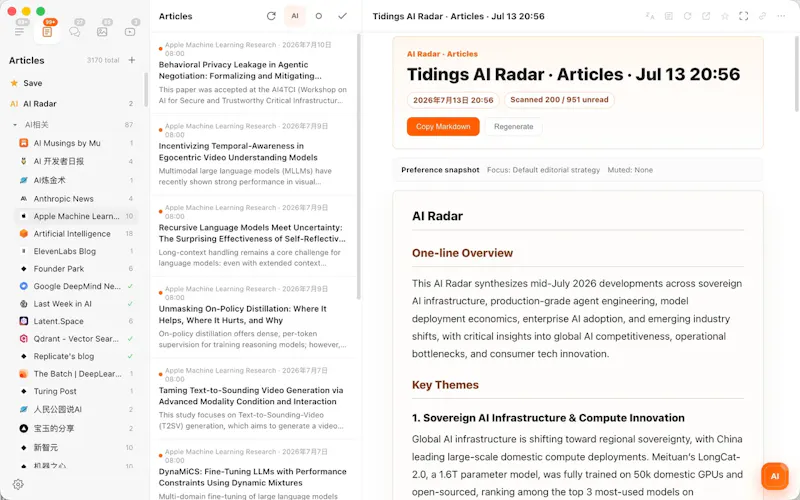Click the Regenerate button

(x=513, y=127)
